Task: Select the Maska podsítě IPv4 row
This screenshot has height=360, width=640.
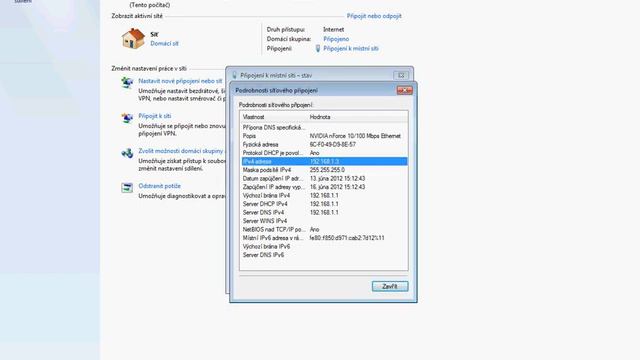Action: (324, 170)
